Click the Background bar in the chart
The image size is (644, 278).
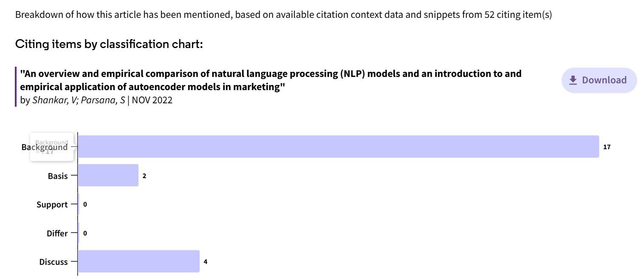pyautogui.click(x=338, y=147)
